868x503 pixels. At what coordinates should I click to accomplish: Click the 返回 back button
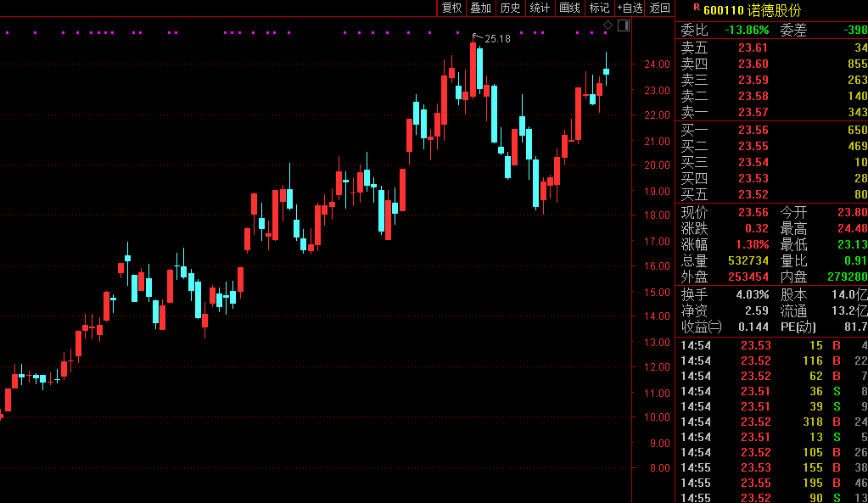[x=659, y=8]
